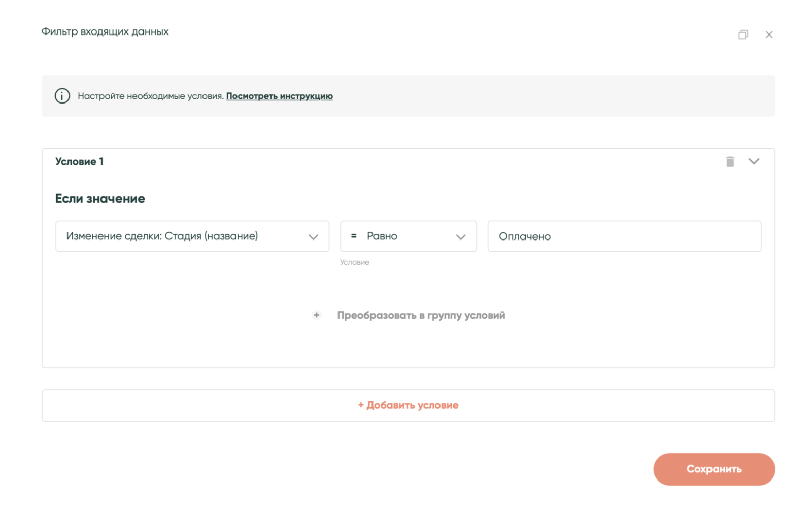Click the Условие label under Равно

(x=354, y=262)
